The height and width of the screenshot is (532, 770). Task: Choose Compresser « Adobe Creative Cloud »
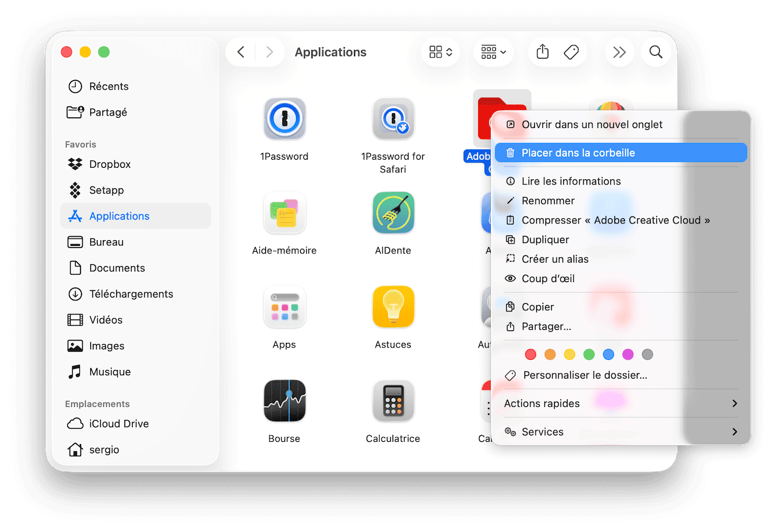click(x=621, y=220)
